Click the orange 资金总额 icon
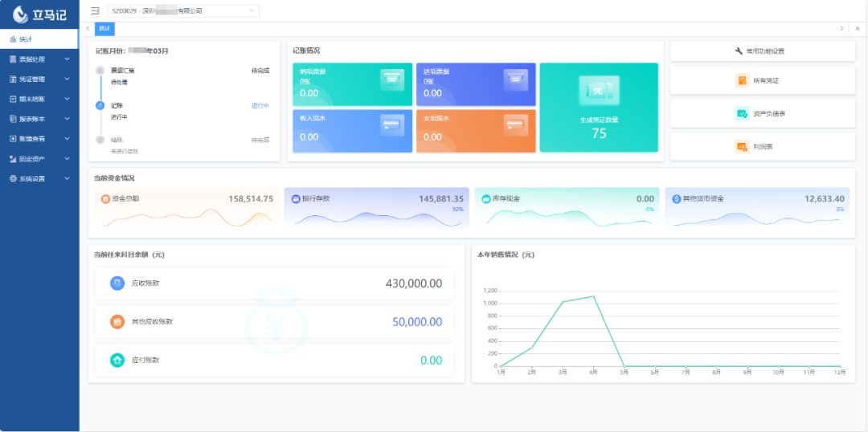Image resolution: width=868 pixels, height=432 pixels. point(105,198)
